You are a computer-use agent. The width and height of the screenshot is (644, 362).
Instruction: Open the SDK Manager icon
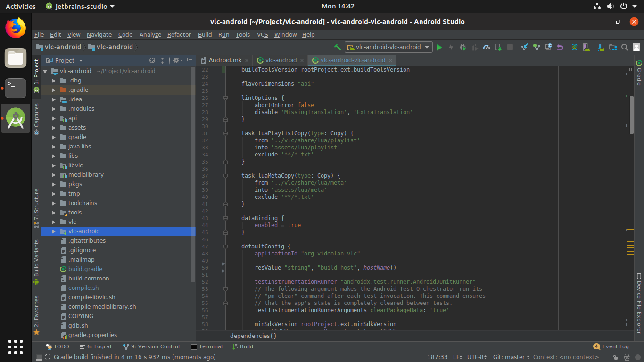pyautogui.click(x=601, y=47)
